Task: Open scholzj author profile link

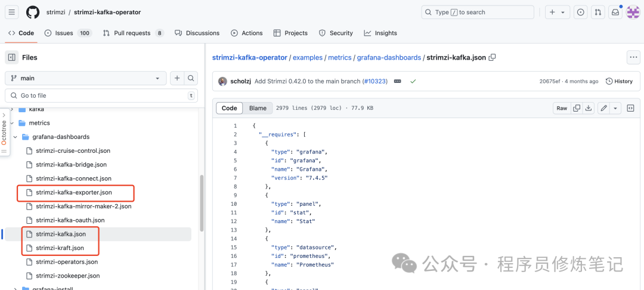Action: pos(240,81)
